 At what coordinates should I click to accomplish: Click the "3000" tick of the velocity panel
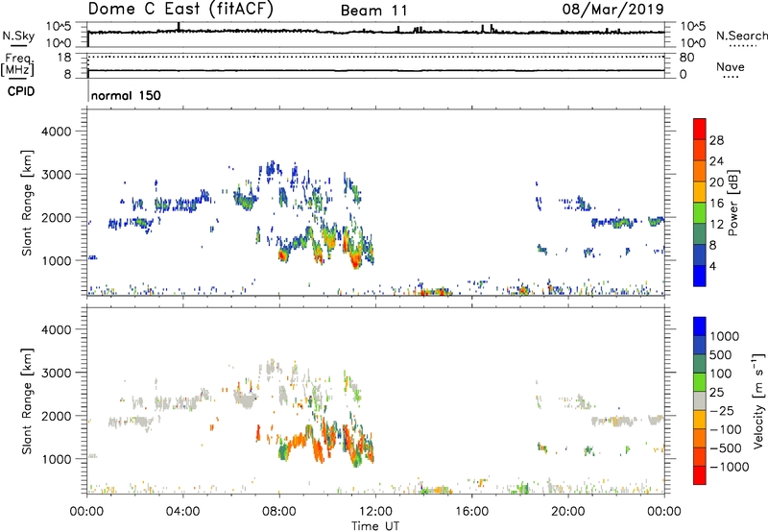tap(56, 373)
